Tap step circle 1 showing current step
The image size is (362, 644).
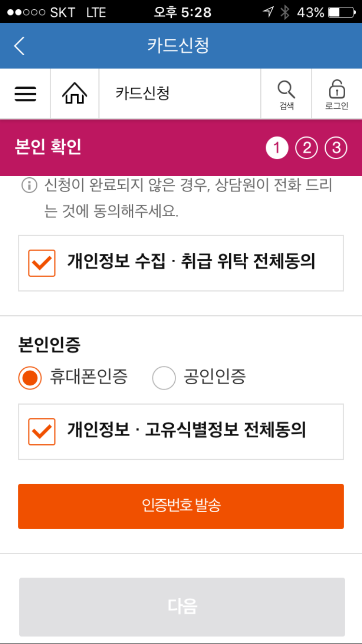[x=277, y=148]
